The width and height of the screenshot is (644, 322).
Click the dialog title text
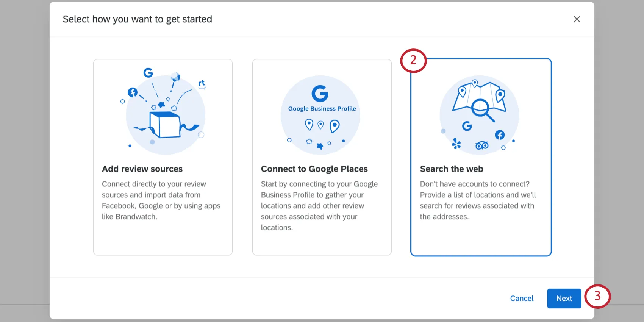click(138, 19)
